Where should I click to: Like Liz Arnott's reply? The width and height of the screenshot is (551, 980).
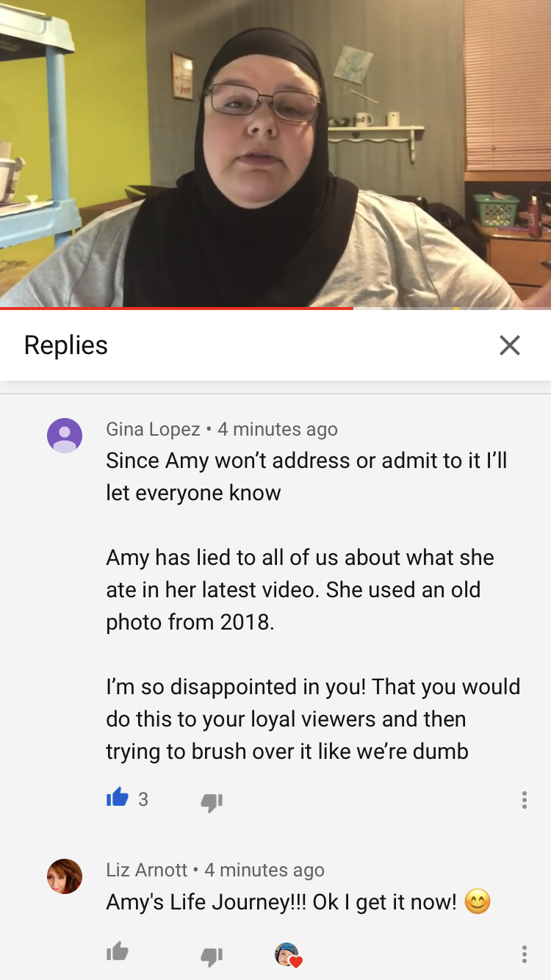coord(118,953)
